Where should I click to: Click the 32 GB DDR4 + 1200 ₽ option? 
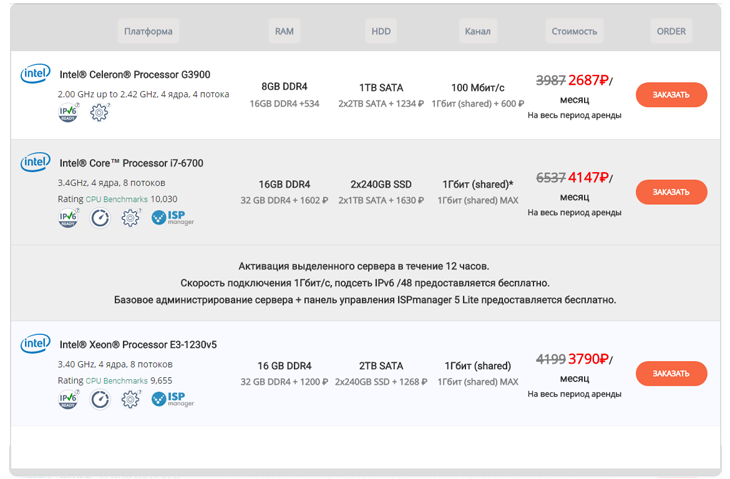click(284, 382)
